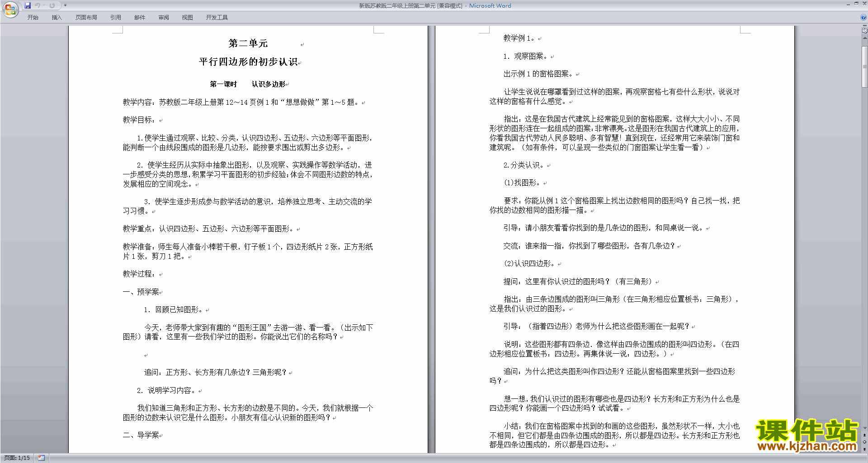Click the Undo arrow in Quick Access
868x463 pixels.
pos(37,5)
